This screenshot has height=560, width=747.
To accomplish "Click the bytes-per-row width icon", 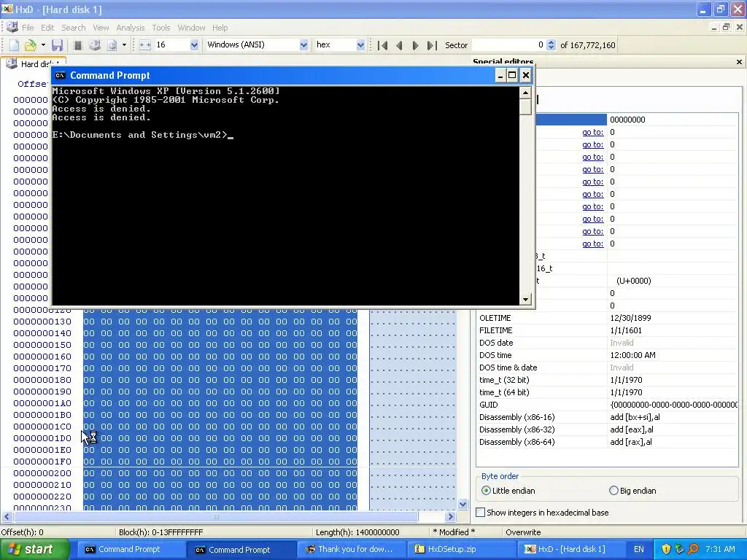I will click(x=145, y=45).
